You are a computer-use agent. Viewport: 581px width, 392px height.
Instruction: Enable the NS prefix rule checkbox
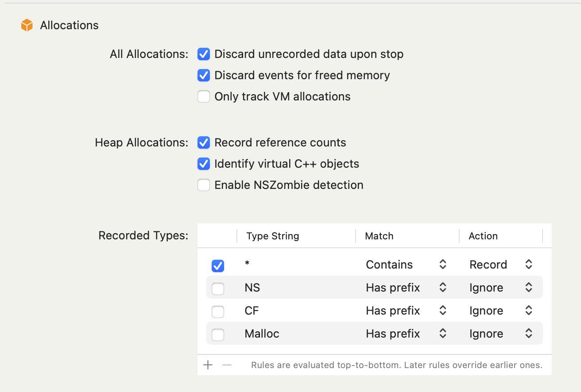click(x=218, y=288)
